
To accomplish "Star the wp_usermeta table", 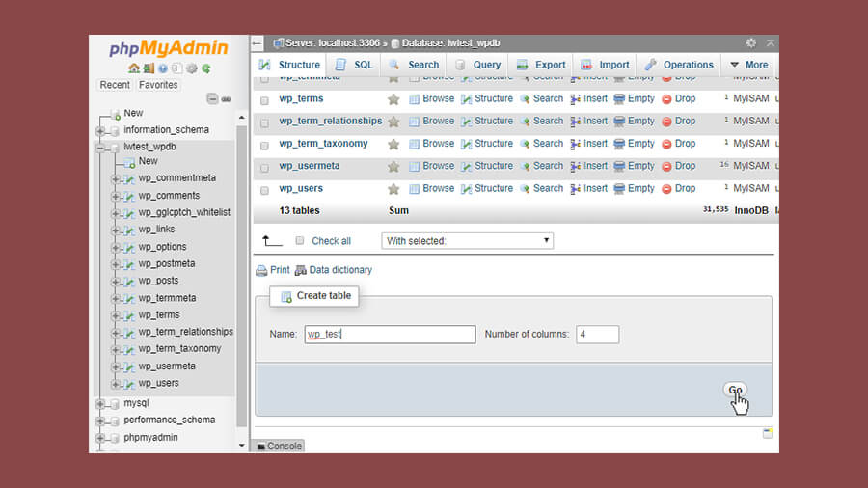I will (393, 166).
